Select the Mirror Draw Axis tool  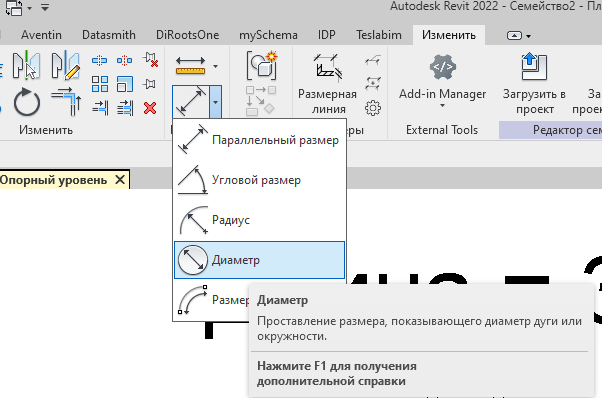66,65
